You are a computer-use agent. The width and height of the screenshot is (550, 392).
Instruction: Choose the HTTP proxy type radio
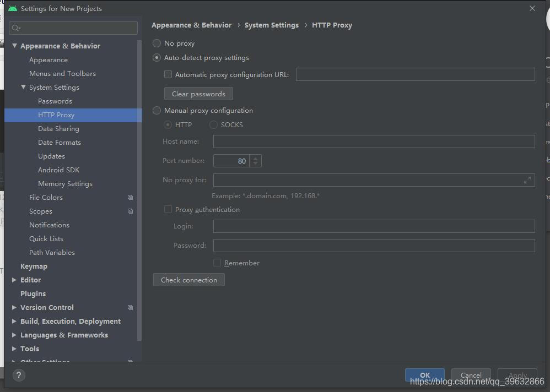tap(168, 125)
